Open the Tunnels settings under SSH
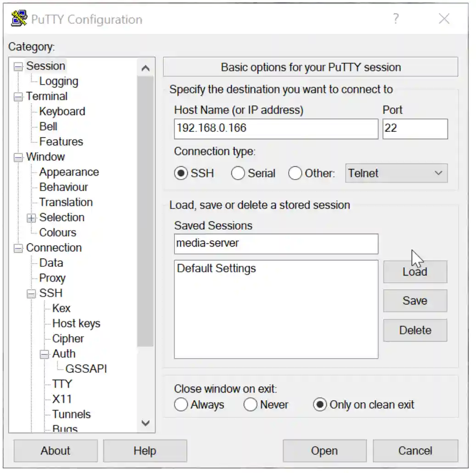Screen dimensions: 476x473 tap(72, 414)
